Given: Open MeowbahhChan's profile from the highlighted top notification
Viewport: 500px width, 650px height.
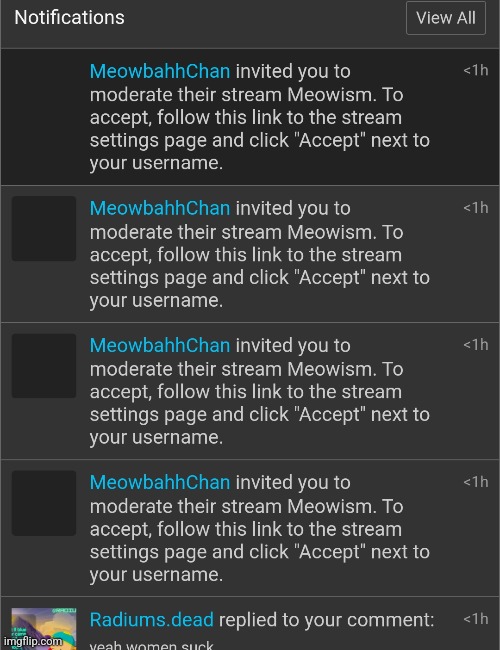Looking at the screenshot, I should click(160, 71).
